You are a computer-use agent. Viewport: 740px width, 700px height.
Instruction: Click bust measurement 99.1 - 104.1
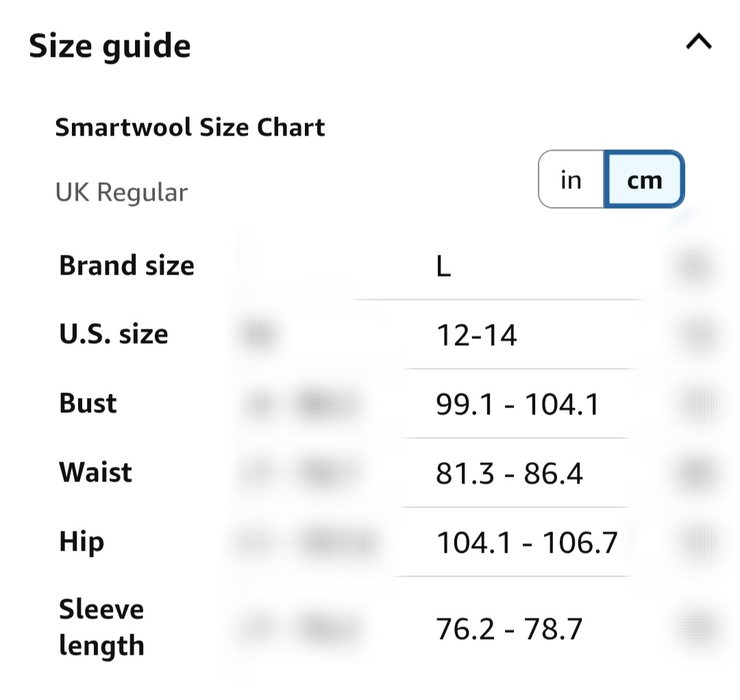click(x=517, y=405)
